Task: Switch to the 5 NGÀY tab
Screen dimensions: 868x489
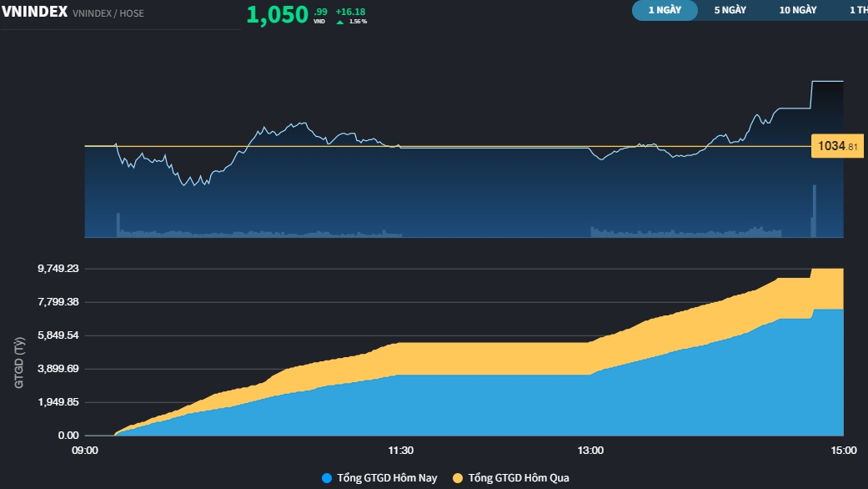Action: coord(730,10)
